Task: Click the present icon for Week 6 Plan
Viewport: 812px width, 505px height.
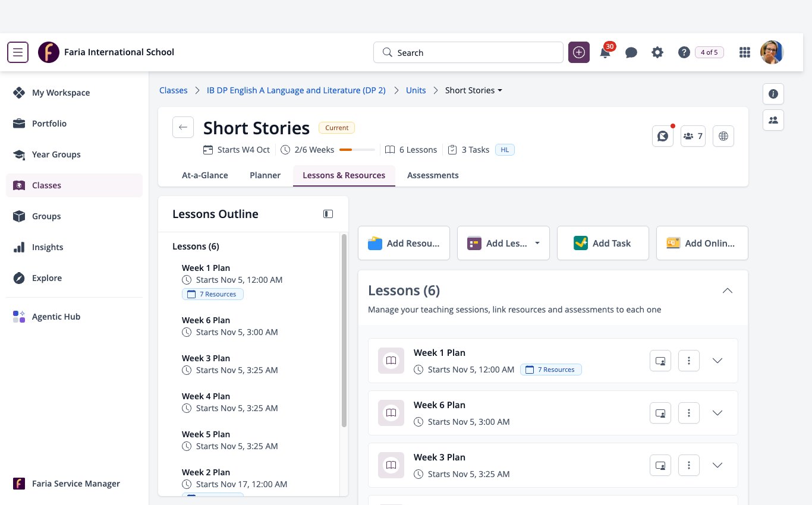Action: pos(660,413)
